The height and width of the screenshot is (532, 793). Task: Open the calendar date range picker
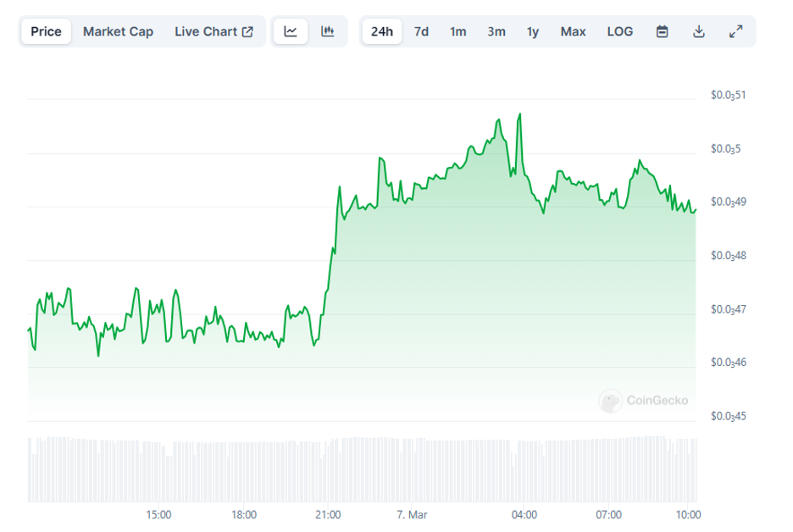[663, 31]
